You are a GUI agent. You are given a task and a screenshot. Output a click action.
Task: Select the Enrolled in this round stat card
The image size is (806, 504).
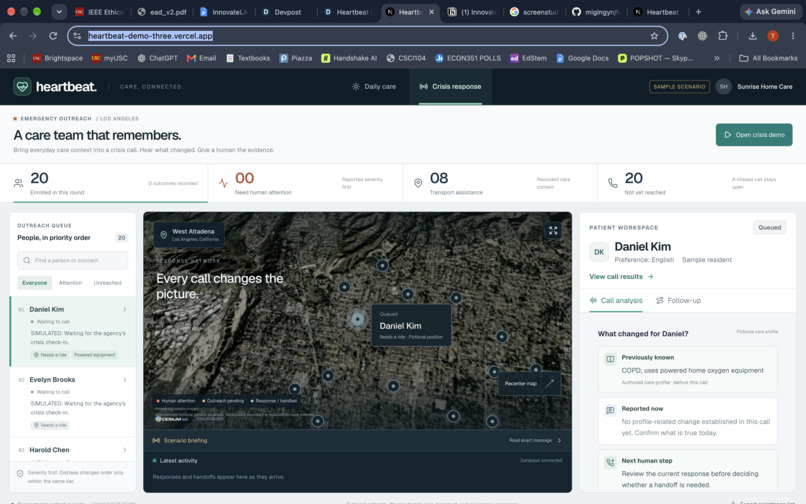click(109, 184)
